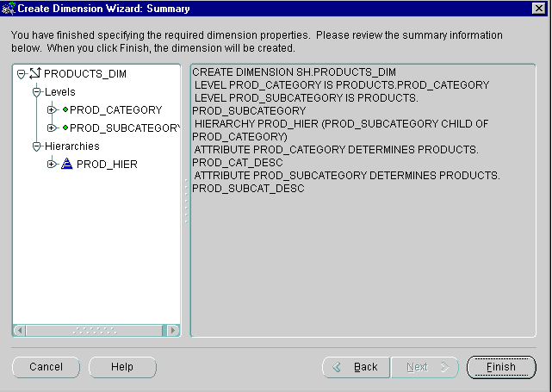The width and height of the screenshot is (552, 392).
Task: Collapse the Levels tree branch
Action: coord(36,92)
